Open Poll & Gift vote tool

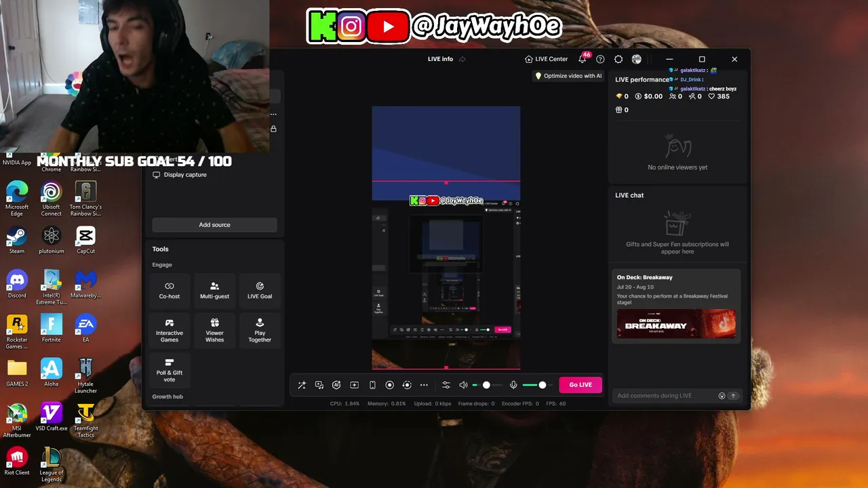pos(170,369)
